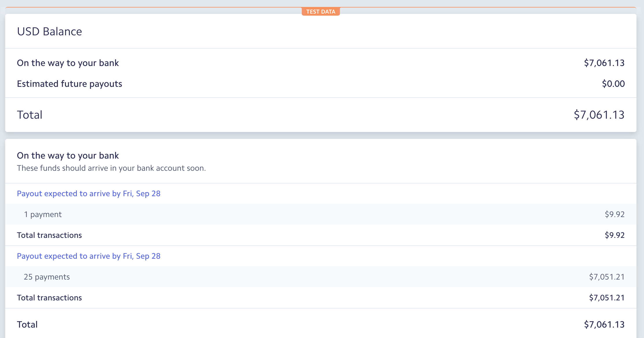This screenshot has height=338, width=644.
Task: Click the large $7,061.13 total in balance card
Action: point(599,115)
